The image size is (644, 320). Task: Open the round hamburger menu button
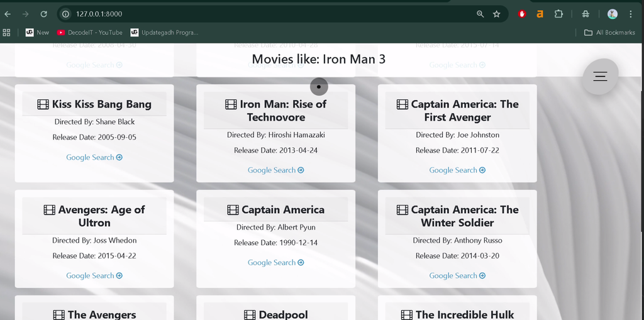600,77
